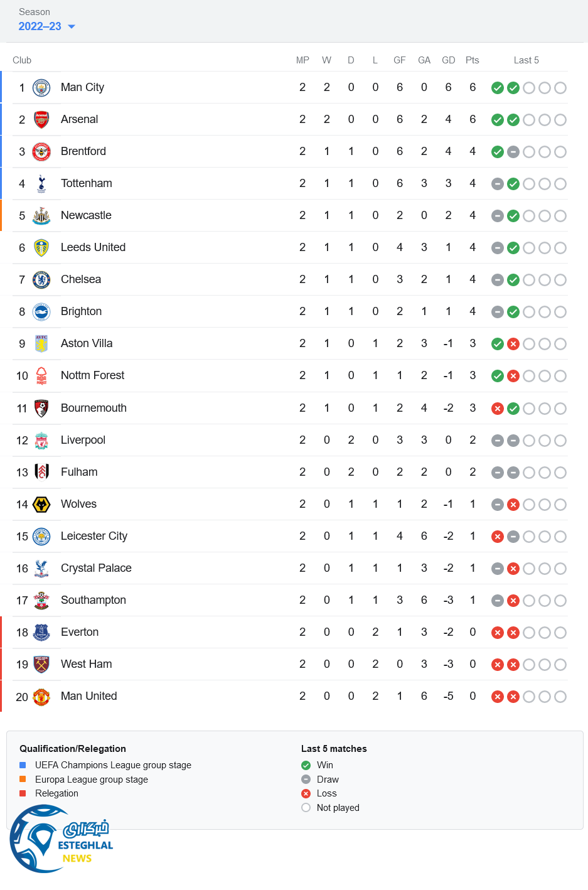
Task: Click the Club column header
Action: [22, 60]
